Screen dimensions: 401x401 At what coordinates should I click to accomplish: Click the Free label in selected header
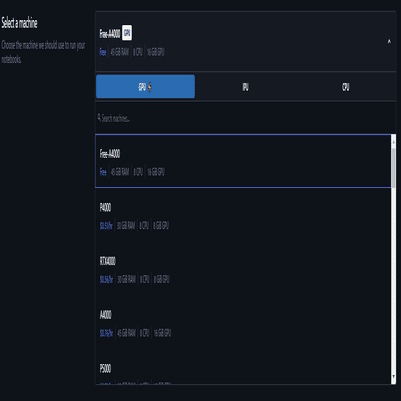click(103, 52)
